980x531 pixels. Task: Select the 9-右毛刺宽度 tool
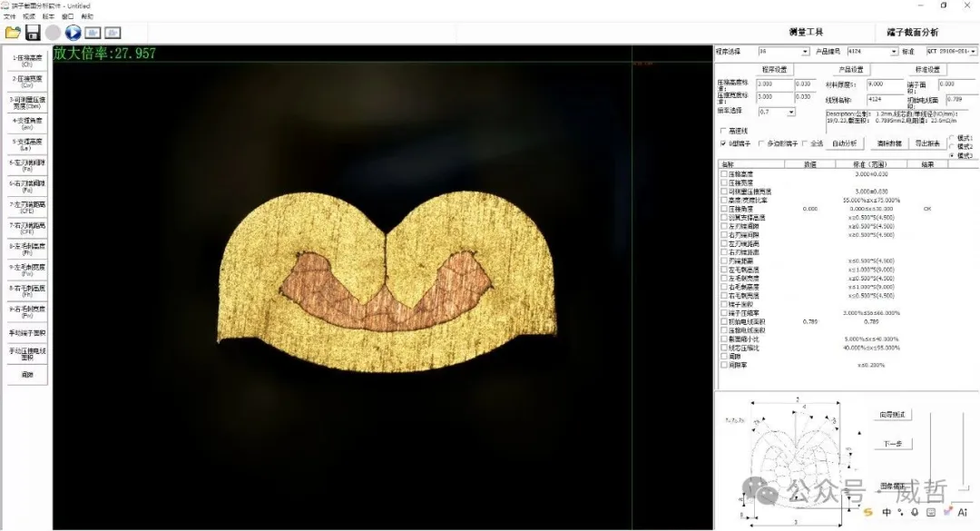[x=27, y=311]
